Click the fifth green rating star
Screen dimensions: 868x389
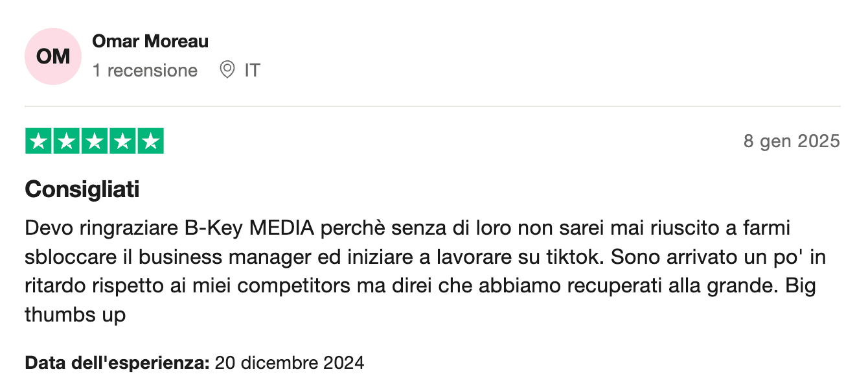151,141
